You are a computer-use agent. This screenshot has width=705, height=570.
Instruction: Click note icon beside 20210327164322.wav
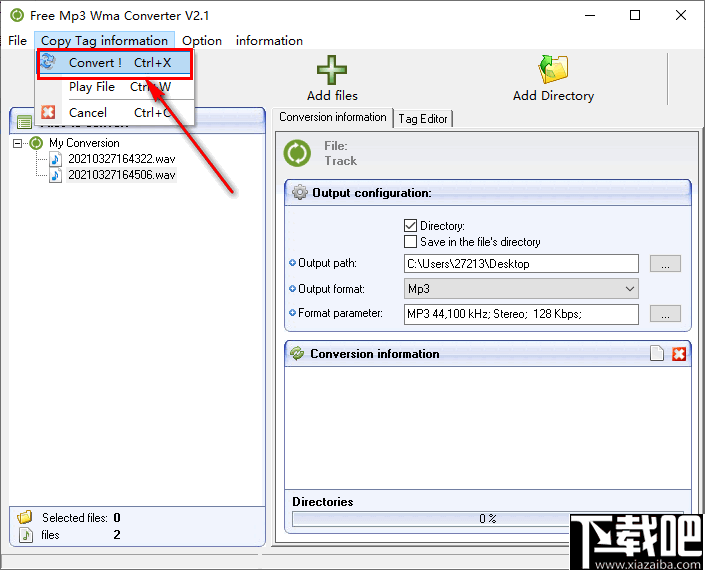55,159
